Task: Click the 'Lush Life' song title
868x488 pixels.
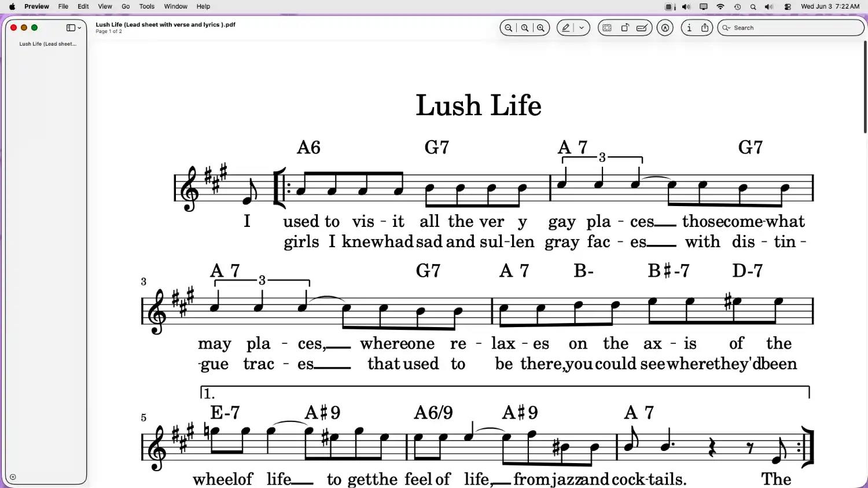Action: click(479, 105)
